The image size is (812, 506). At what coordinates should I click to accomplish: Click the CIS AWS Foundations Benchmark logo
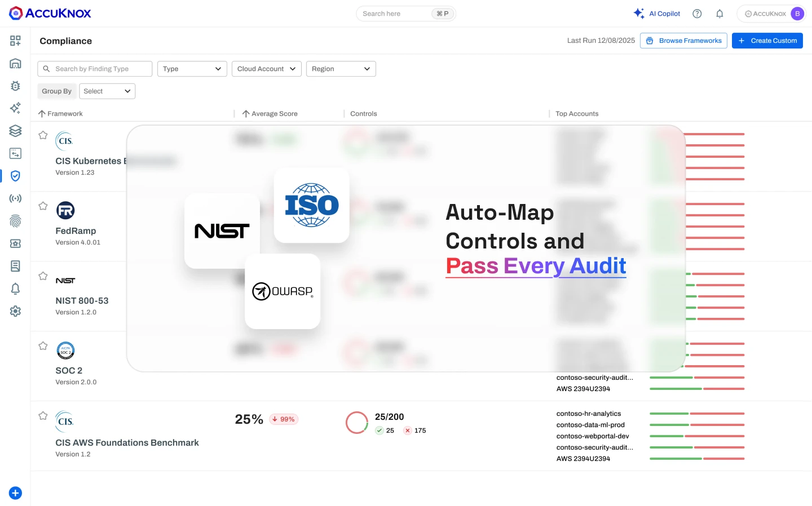point(64,421)
